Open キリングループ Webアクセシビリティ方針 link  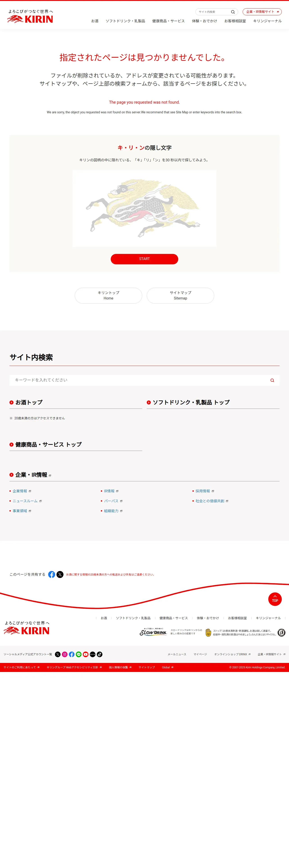(x=74, y=667)
